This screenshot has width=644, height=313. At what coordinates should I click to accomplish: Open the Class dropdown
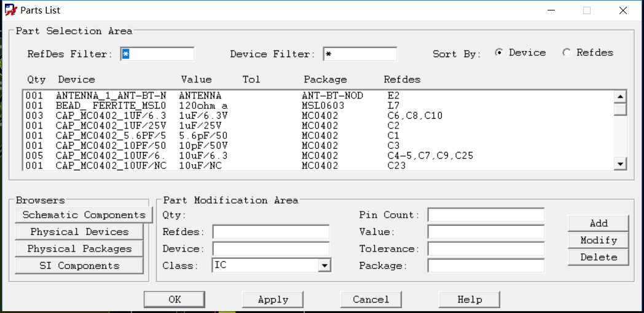coord(325,266)
